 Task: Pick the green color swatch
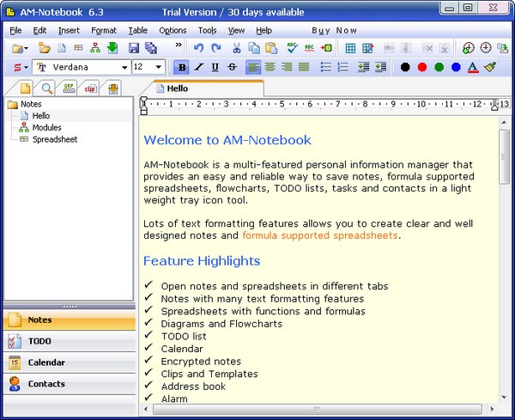tap(439, 67)
